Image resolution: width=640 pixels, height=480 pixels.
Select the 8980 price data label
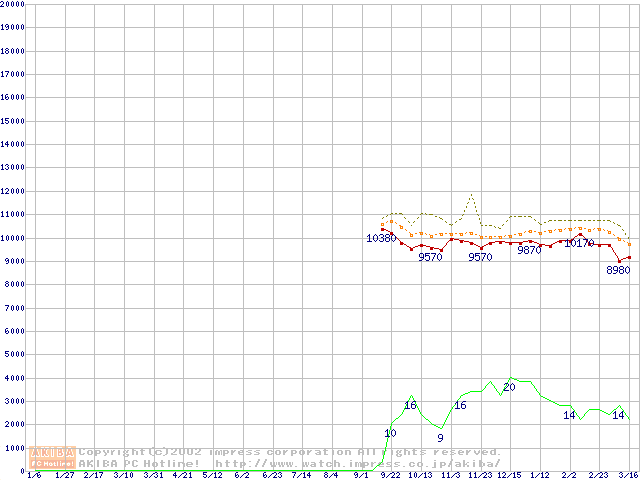[x=618, y=270]
